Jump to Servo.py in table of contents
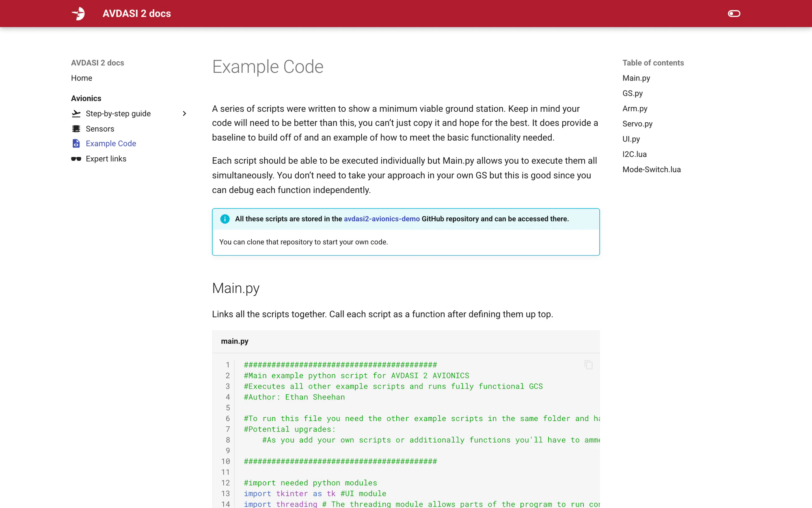Image resolution: width=812 pixels, height=508 pixels. pyautogui.click(x=637, y=124)
